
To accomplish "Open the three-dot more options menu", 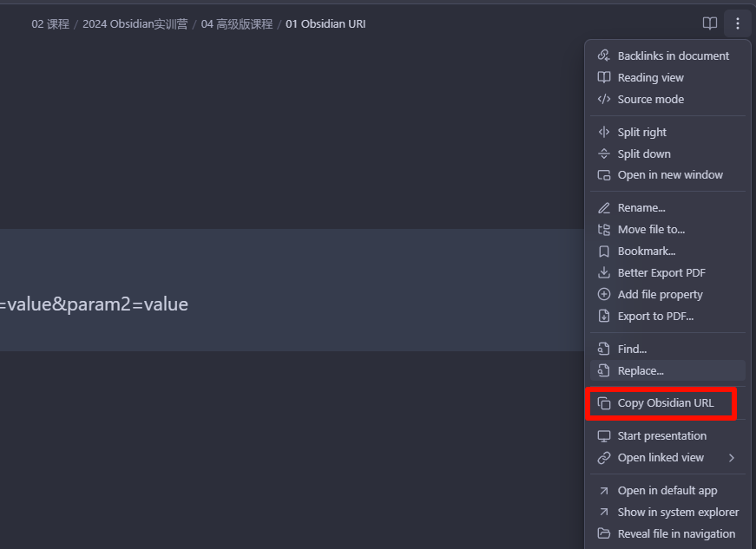I will [x=738, y=23].
